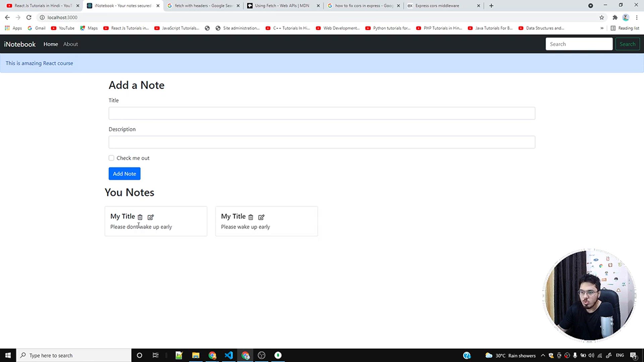
Task: Open notification center on taskbar
Action: 634,356
